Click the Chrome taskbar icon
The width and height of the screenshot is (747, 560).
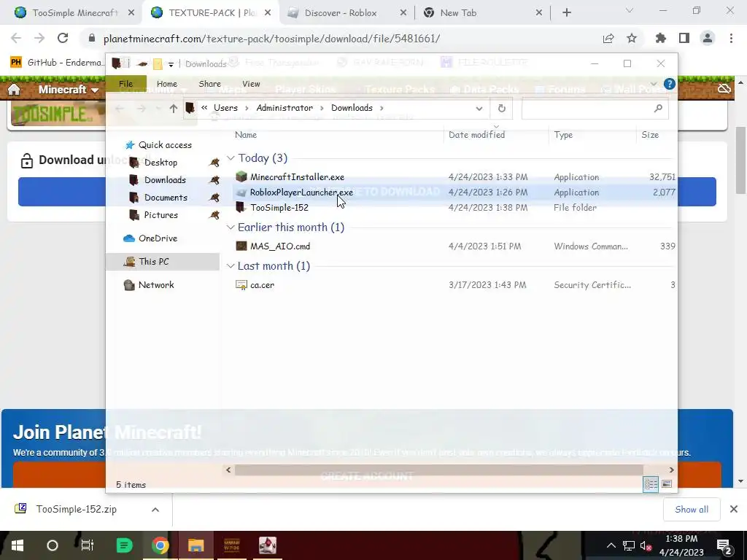(160, 545)
